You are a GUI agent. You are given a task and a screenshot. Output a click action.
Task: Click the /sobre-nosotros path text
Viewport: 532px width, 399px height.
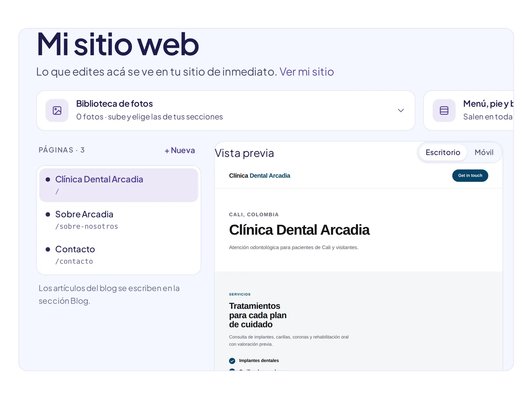coord(86,226)
